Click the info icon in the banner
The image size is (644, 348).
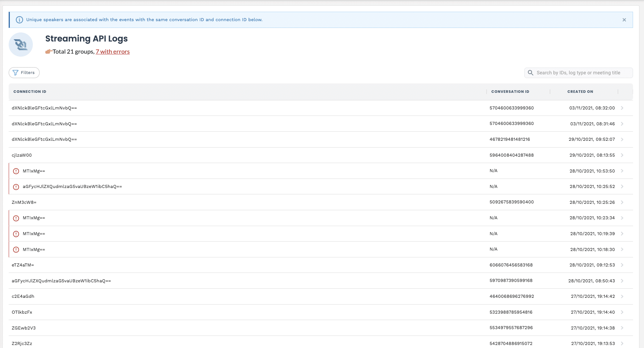point(19,20)
